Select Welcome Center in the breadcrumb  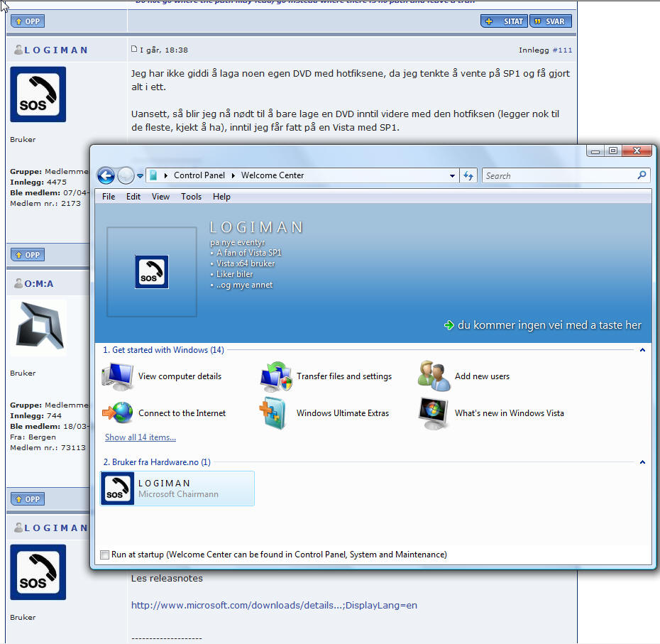(273, 175)
